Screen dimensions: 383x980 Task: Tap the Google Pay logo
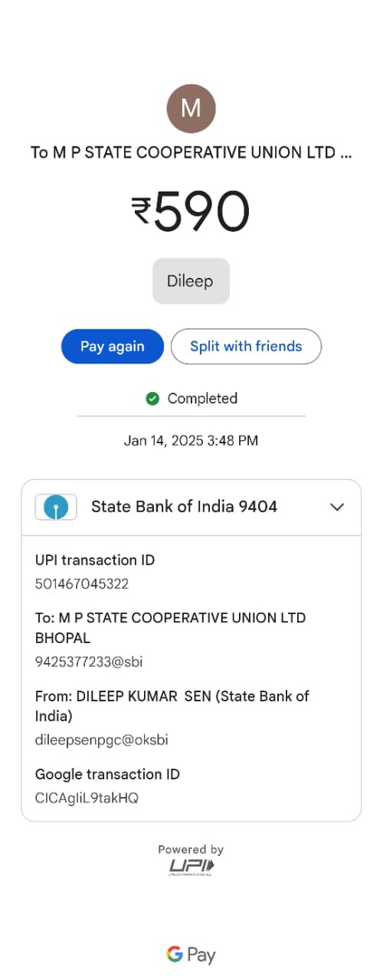pos(191,955)
